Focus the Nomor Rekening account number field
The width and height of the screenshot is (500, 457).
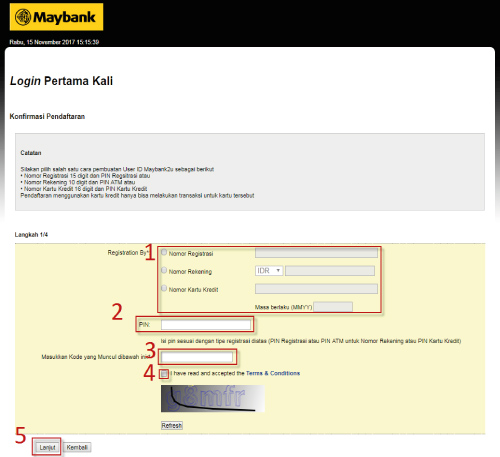coord(330,271)
